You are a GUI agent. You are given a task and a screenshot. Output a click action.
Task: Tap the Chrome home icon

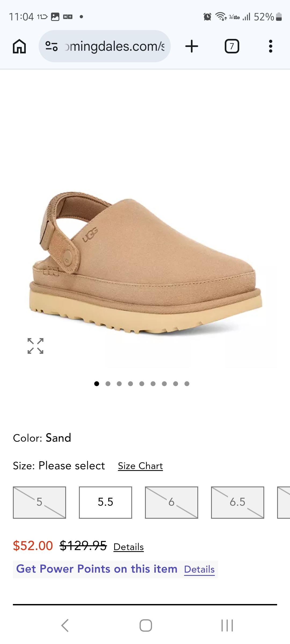[19, 46]
